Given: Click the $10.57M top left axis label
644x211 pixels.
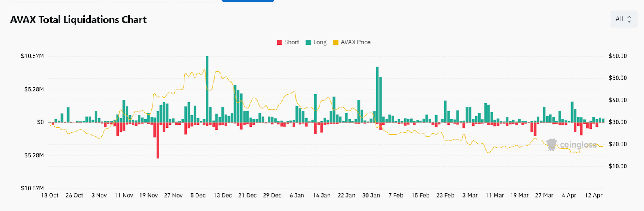Looking at the screenshot, I should pos(33,56).
